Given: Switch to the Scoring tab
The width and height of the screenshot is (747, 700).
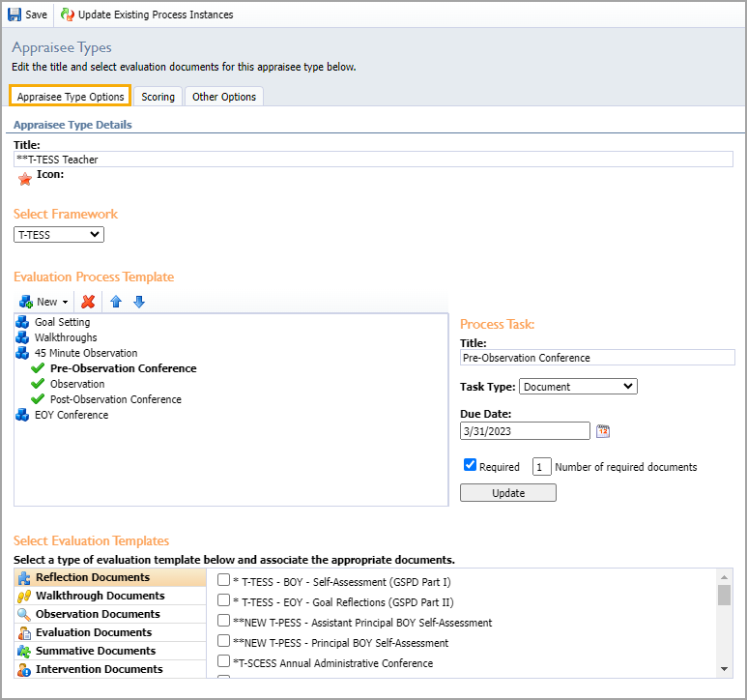Looking at the screenshot, I should [x=158, y=97].
